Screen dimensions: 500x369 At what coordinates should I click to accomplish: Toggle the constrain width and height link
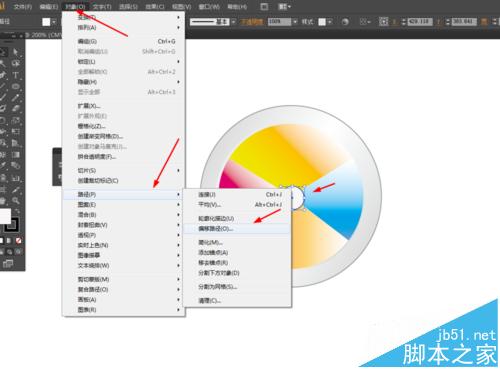click(484, 22)
